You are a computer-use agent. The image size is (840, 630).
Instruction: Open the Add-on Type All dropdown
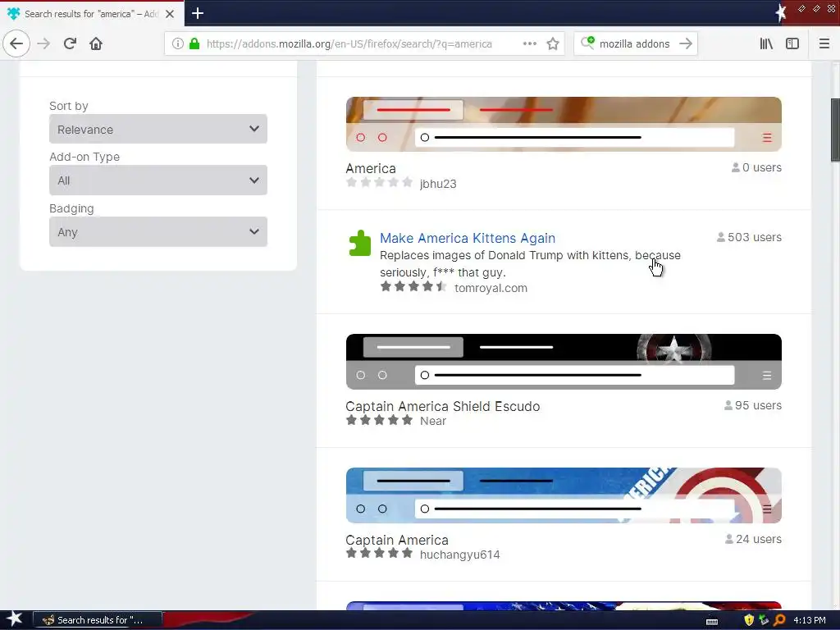coord(158,180)
